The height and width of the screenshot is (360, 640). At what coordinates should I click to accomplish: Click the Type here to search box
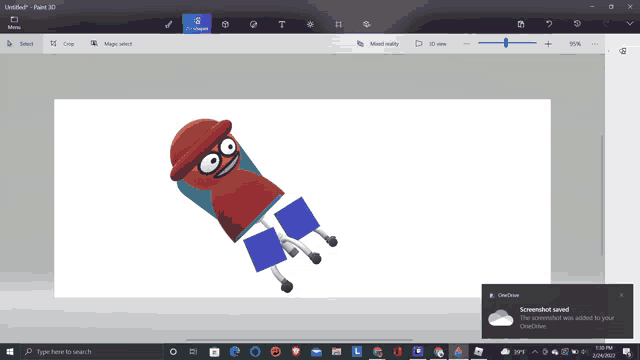(92, 351)
